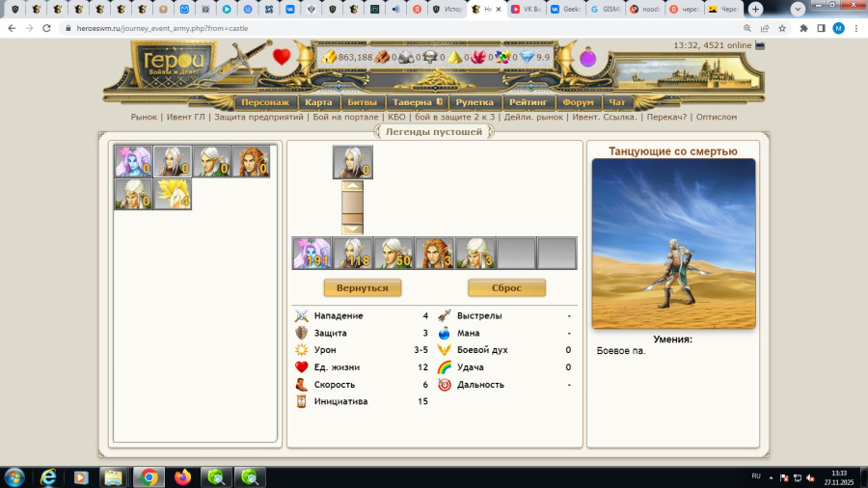Click the blue diamond resource icon
This screenshot has height=488, width=868.
[x=527, y=57]
